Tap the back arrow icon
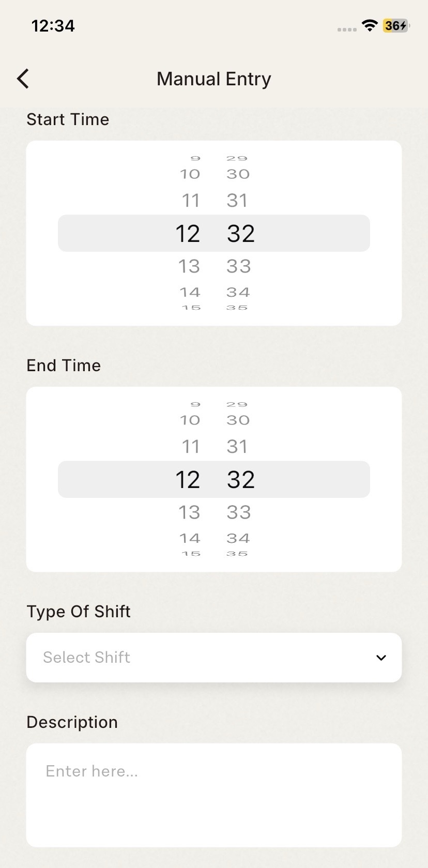Screen dimensions: 428x868 (x=23, y=79)
